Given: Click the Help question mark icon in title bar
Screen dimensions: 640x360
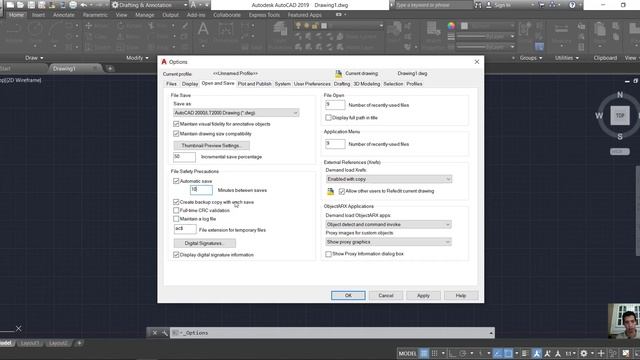Looking at the screenshot, I should click(572, 5).
